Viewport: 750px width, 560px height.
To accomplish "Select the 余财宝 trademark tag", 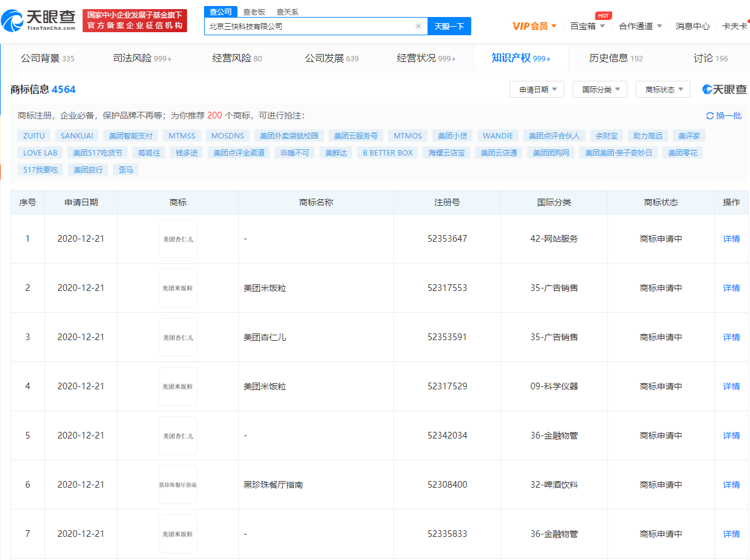I will tap(606, 135).
